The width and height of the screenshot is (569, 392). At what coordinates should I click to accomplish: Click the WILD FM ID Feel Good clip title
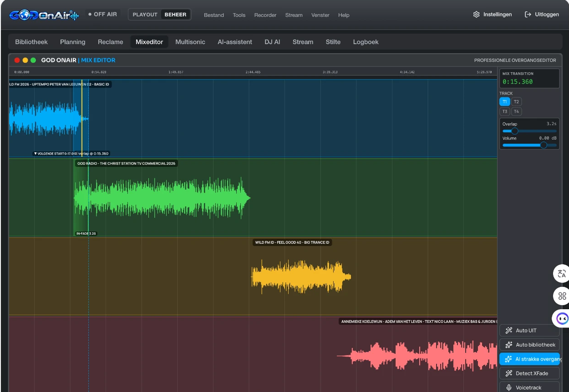[x=292, y=242]
